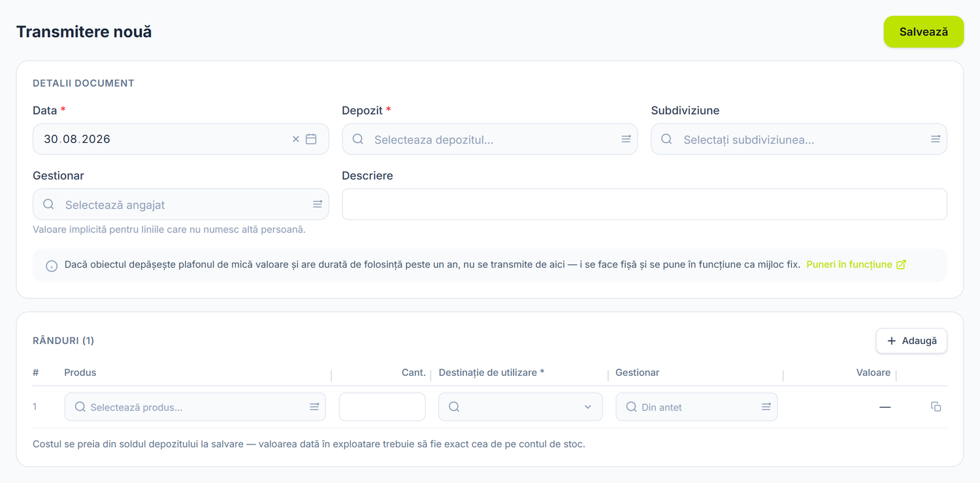Click into the Selectați subdiviziunea input

coord(799,139)
